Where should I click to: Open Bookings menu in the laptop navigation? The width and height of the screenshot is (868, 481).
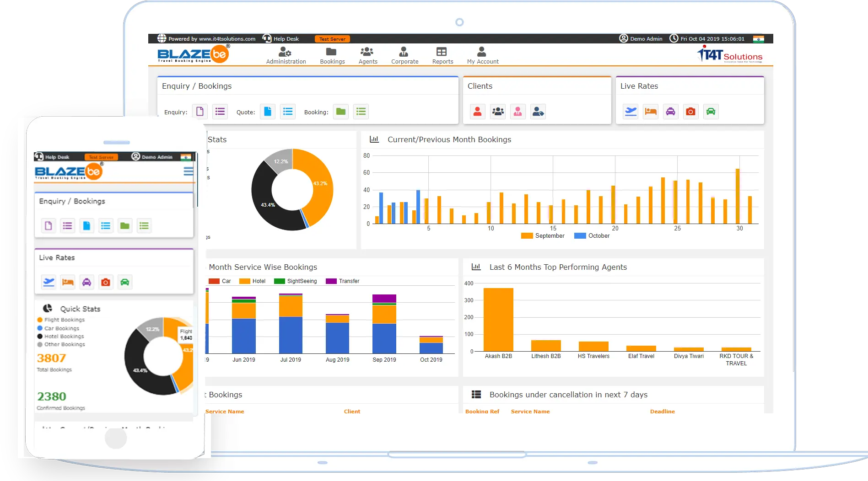(332, 56)
